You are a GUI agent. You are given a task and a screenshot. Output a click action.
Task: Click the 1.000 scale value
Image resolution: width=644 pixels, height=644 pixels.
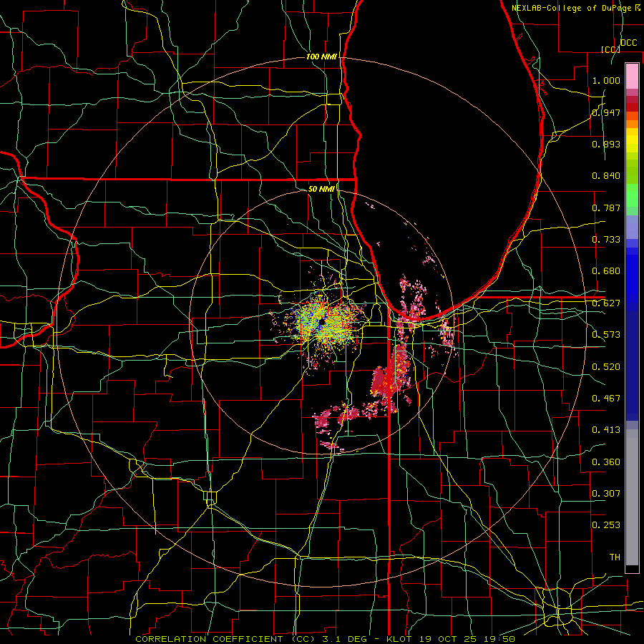click(606, 80)
